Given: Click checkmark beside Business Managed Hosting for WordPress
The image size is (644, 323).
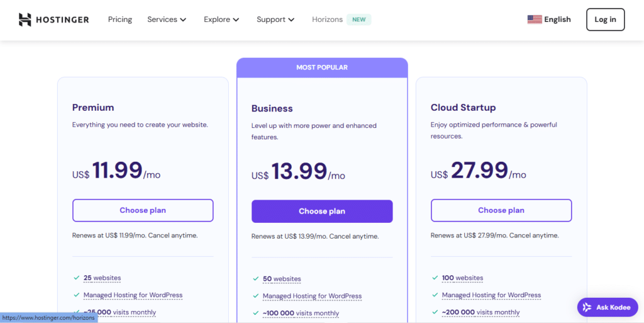Looking at the screenshot, I should pos(255,296).
